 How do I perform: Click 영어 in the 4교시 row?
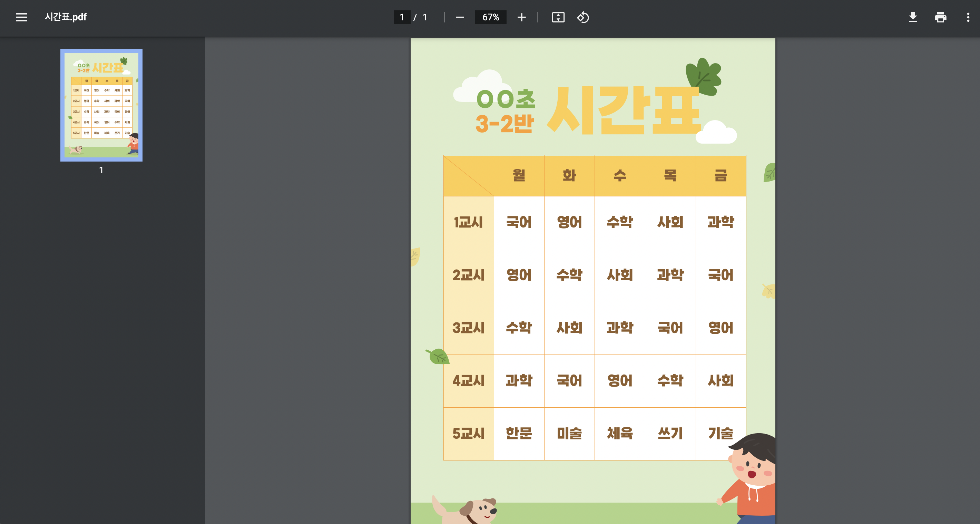[x=620, y=381]
